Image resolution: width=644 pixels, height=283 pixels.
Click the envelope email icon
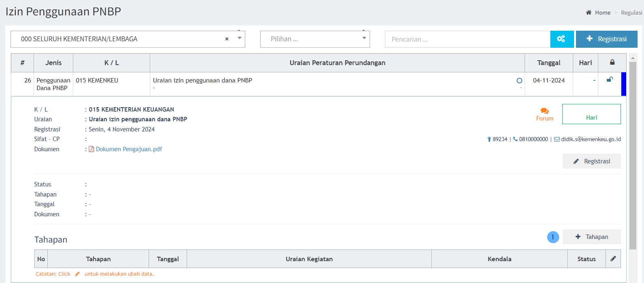[557, 139]
